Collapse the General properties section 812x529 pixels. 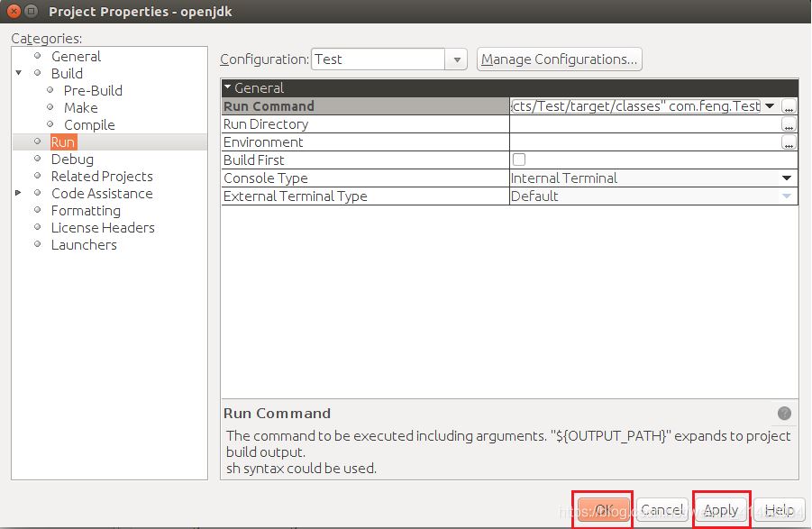click(x=228, y=88)
